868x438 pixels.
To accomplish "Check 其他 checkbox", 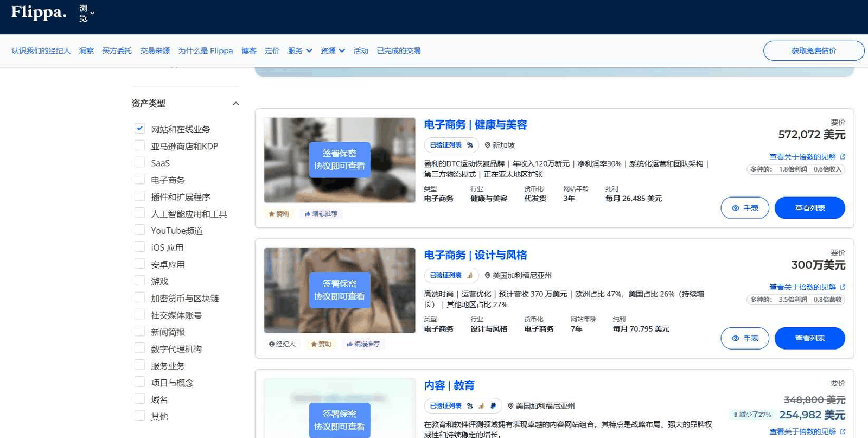I will [x=139, y=415].
